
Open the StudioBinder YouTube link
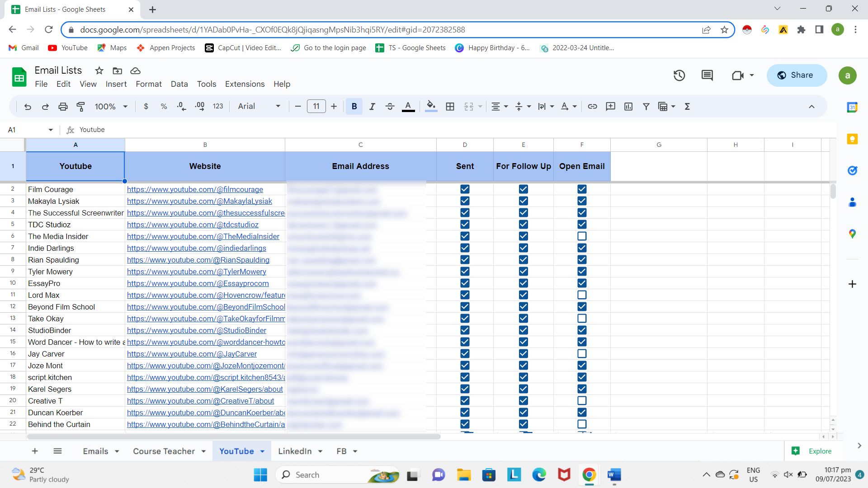click(196, 330)
